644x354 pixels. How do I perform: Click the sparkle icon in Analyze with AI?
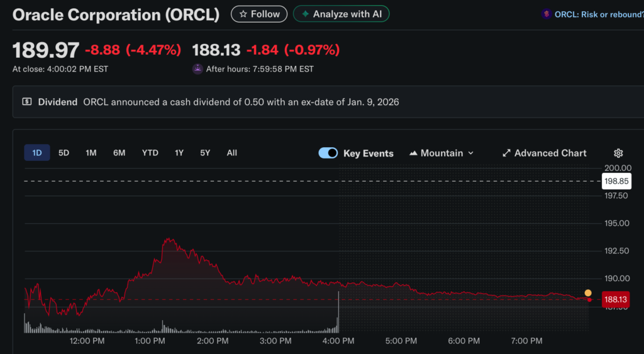click(305, 14)
